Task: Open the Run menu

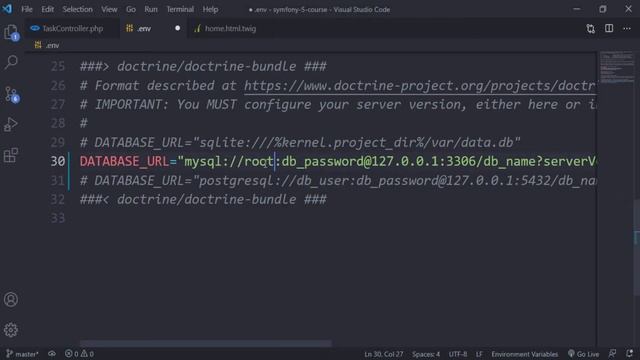Action: (151, 9)
